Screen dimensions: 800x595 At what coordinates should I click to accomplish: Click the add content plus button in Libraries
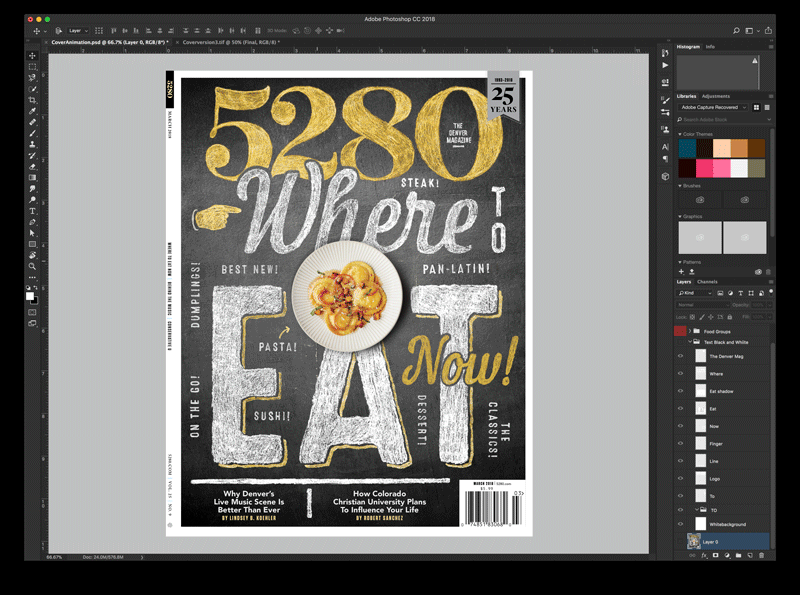pyautogui.click(x=681, y=271)
